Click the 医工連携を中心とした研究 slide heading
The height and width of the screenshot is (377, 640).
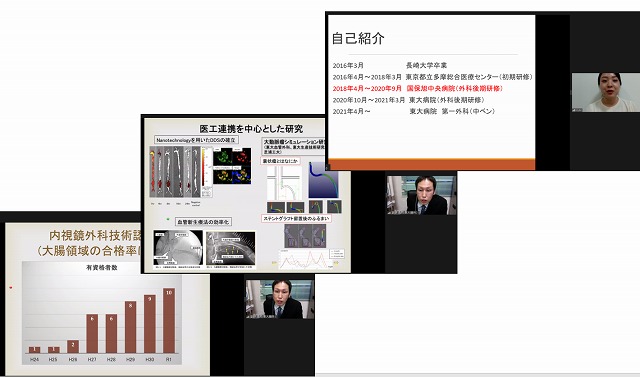(x=251, y=129)
